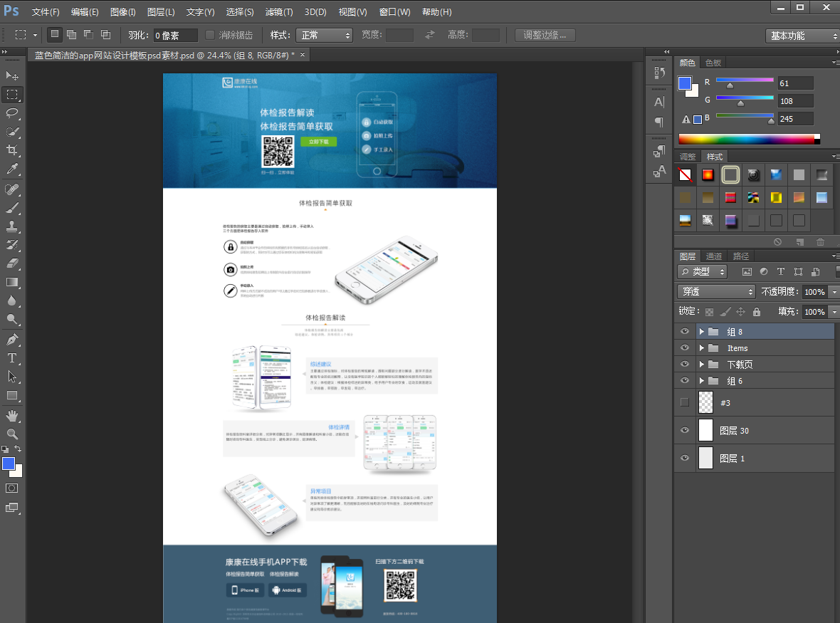Select the Hand tool
This screenshot has width=840, height=623.
[x=12, y=415]
